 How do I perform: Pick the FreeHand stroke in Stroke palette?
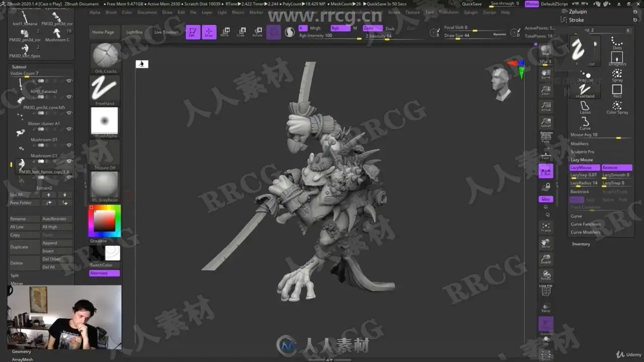585,91
